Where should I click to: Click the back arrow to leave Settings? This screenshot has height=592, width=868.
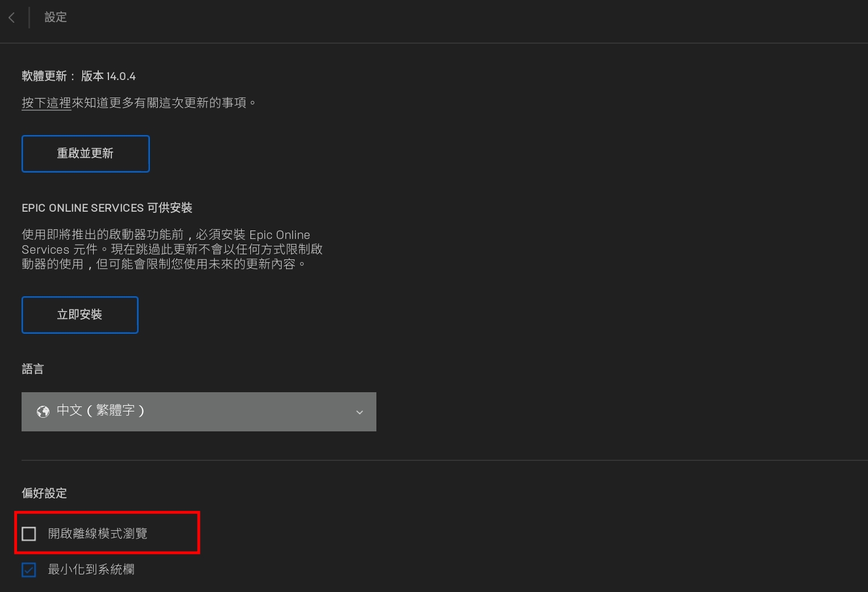(11, 18)
